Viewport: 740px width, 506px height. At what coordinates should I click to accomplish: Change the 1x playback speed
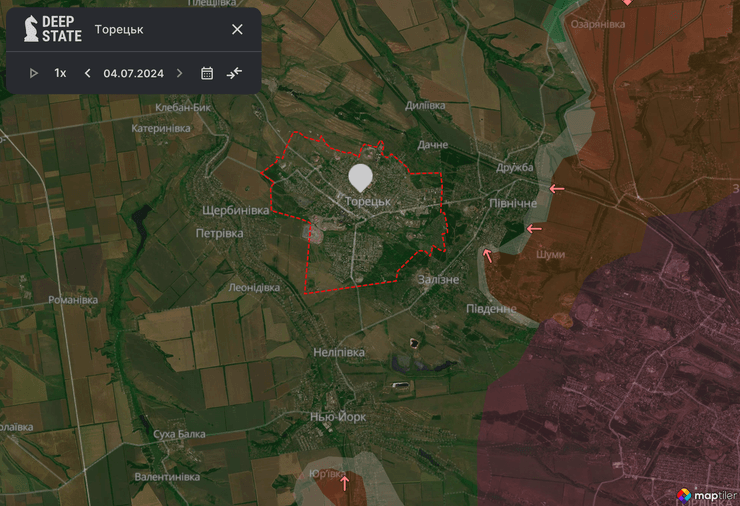tap(60, 73)
